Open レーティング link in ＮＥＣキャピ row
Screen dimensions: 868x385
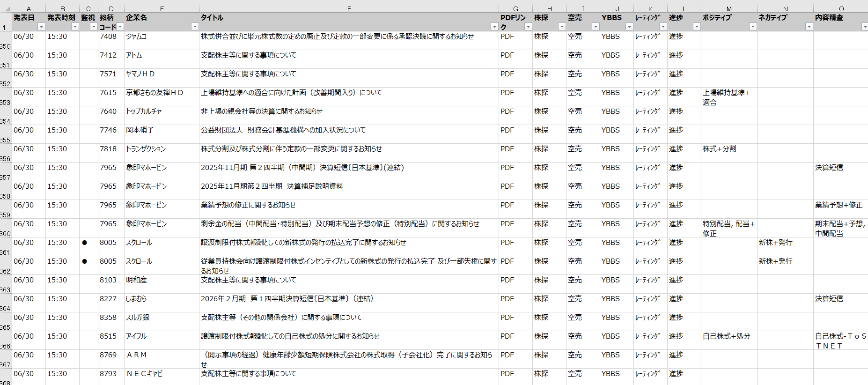(x=647, y=374)
